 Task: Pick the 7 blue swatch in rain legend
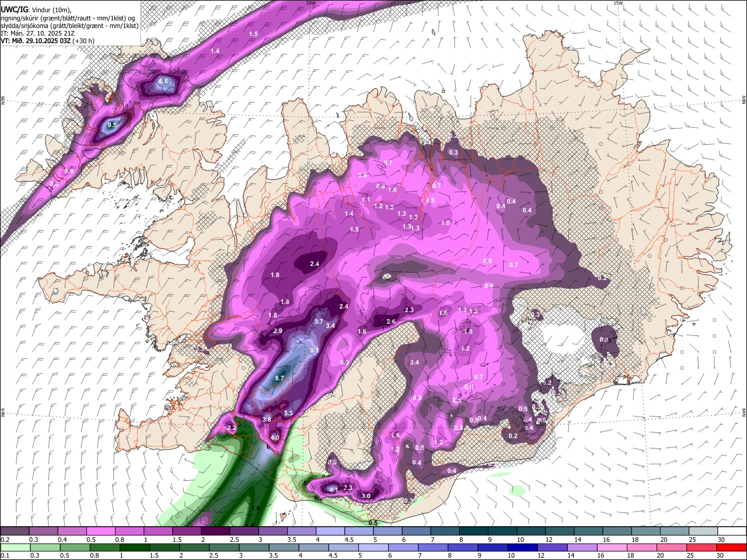[432, 547]
